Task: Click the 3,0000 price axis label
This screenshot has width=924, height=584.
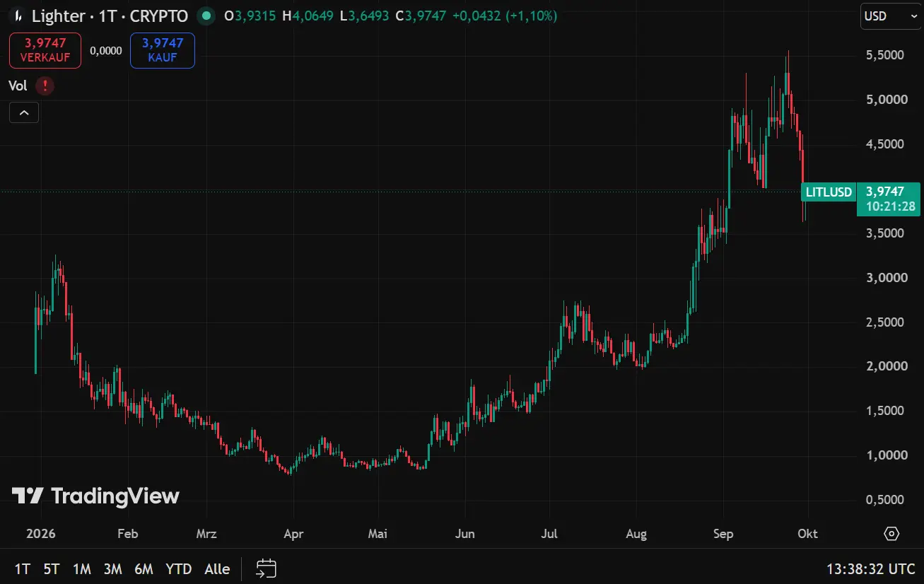Action: coord(887,278)
